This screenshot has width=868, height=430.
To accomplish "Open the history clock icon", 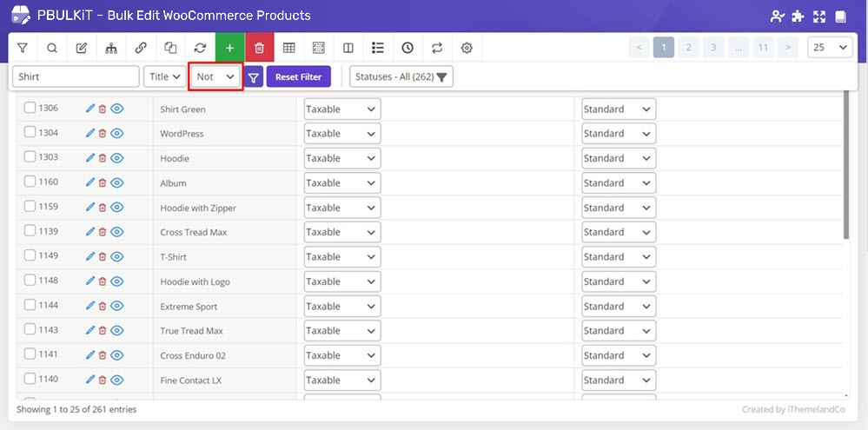I will coord(407,48).
